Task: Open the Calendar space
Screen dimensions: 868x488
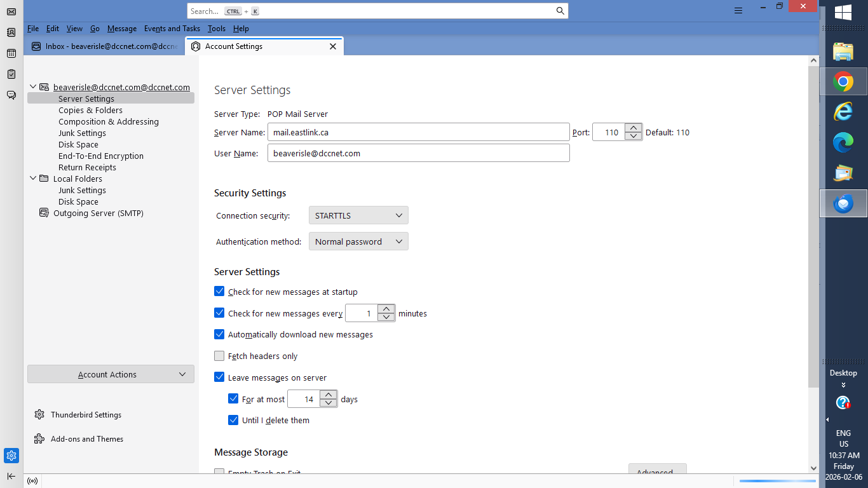Action: pos(11,53)
